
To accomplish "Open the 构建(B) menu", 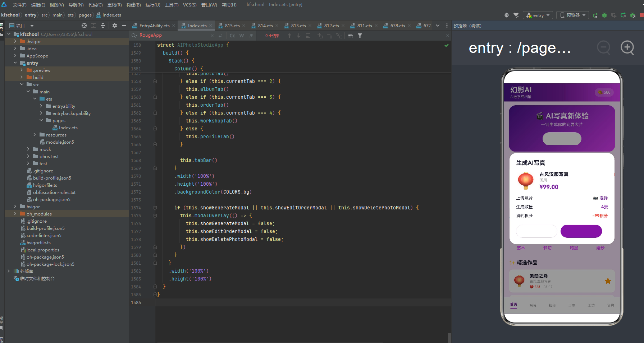I will click(133, 5).
